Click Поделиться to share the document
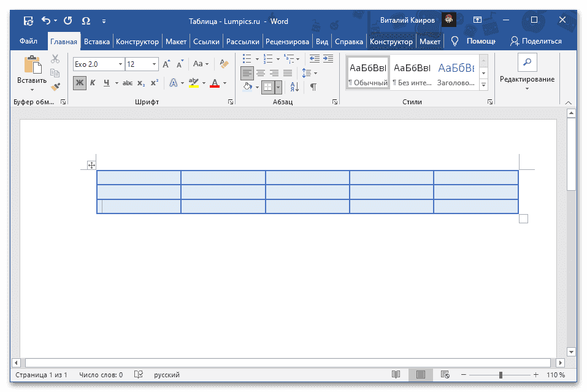The image size is (587, 392). click(537, 40)
